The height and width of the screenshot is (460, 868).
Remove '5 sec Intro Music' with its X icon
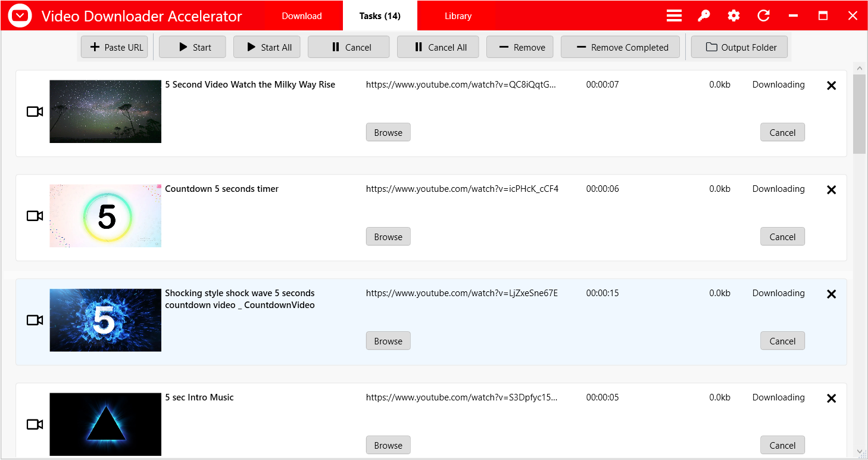[x=831, y=398]
